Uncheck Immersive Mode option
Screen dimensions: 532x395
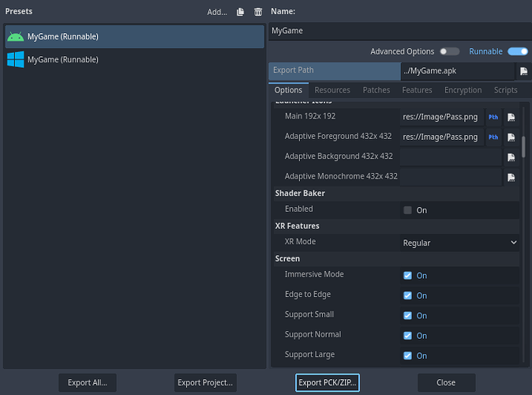pos(407,276)
